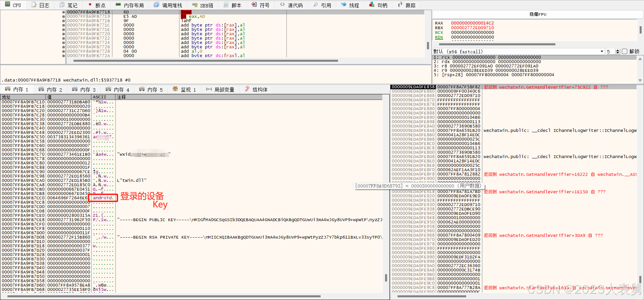Toggle breakpoint dot at 00007FF8A9FB7724
This screenshot has width=644, height=300.
click(x=63, y=43)
